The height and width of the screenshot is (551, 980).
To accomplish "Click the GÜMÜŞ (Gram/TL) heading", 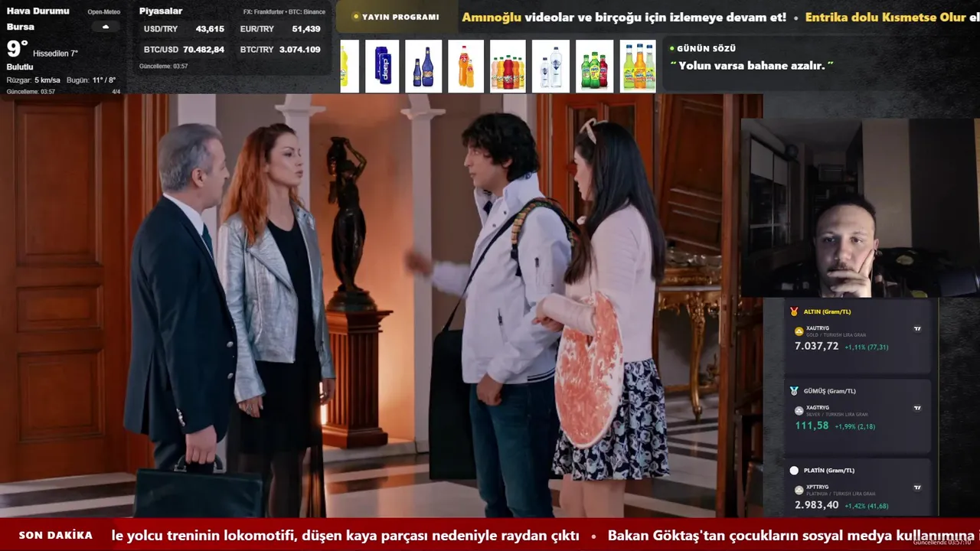I will click(x=830, y=391).
